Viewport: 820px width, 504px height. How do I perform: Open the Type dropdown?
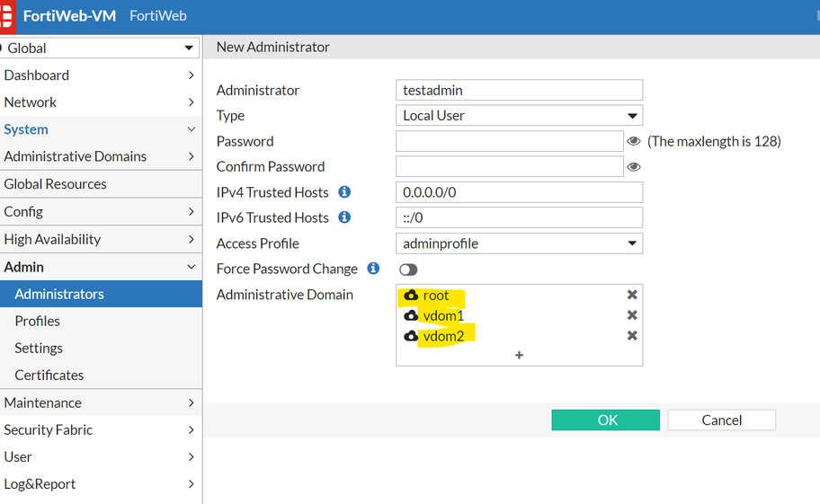[519, 115]
